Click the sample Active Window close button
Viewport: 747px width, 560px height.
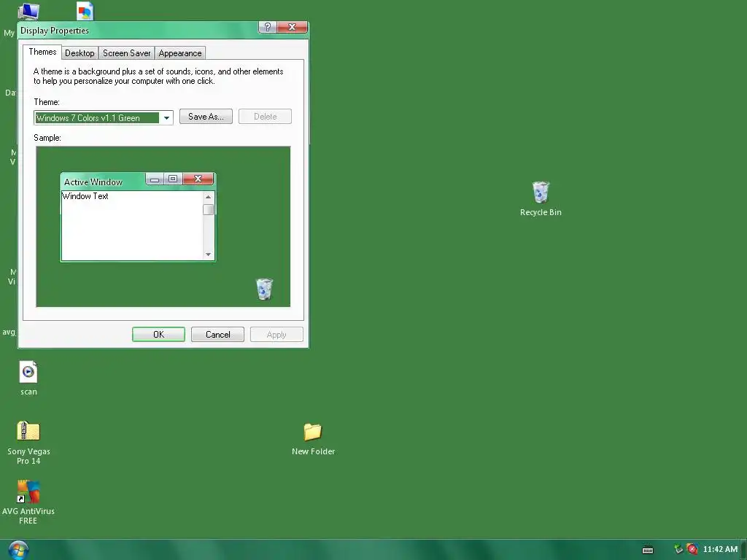tap(198, 179)
